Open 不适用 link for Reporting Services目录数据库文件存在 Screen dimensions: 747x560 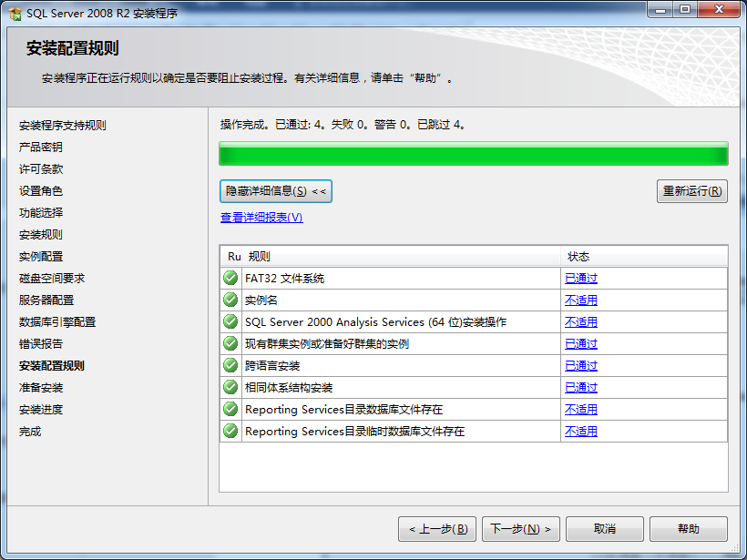point(580,410)
